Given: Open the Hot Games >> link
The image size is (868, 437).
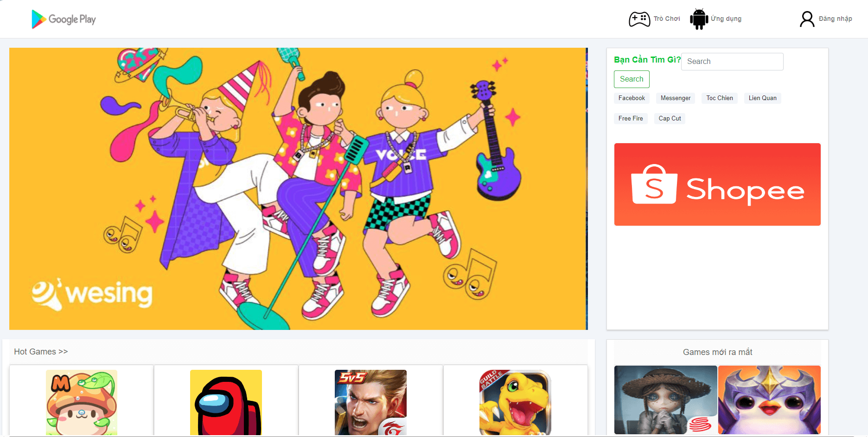Looking at the screenshot, I should tap(41, 352).
